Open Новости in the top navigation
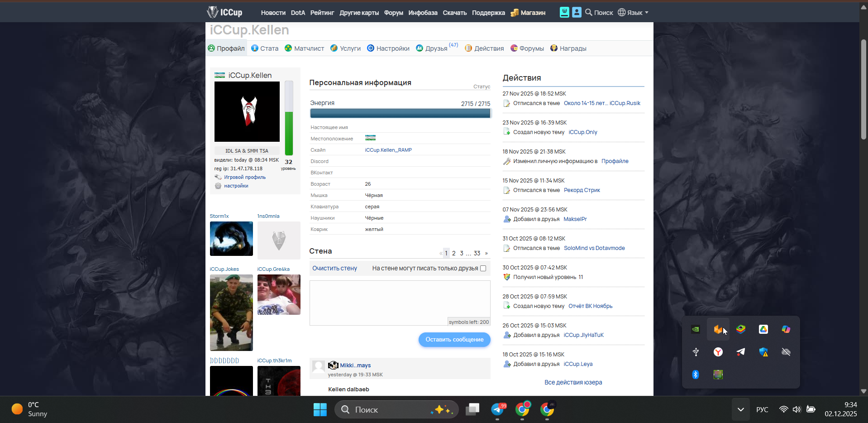Screen dimensions: 868x423 point(273,13)
